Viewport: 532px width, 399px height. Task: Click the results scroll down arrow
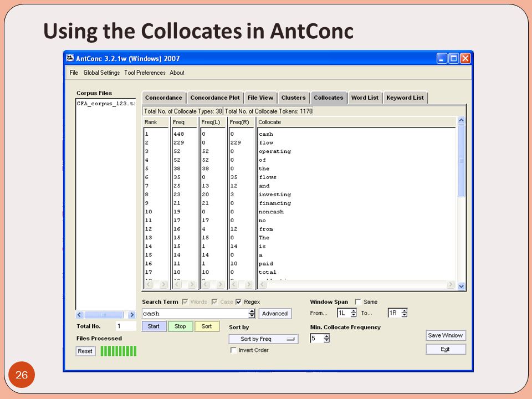pos(461,286)
